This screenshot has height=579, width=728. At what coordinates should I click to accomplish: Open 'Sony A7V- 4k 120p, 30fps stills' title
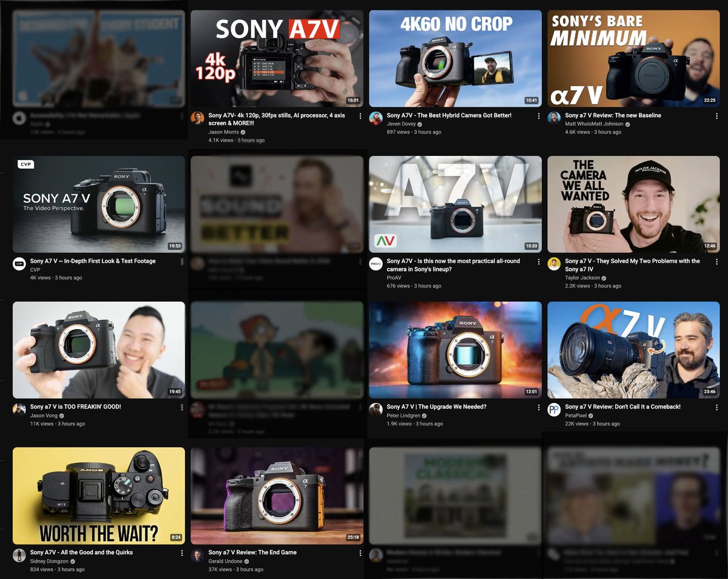click(276, 119)
